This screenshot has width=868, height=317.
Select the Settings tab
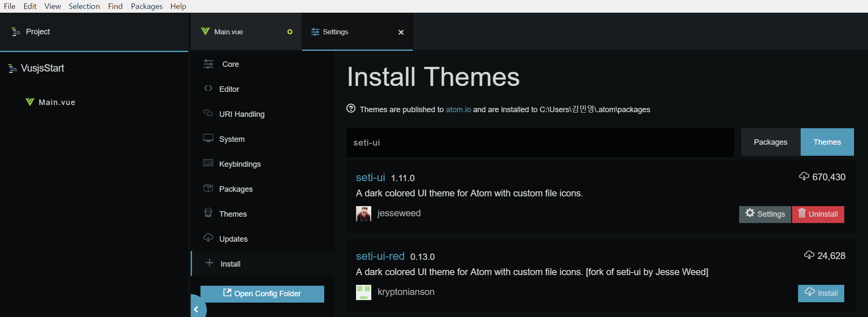coord(357,32)
